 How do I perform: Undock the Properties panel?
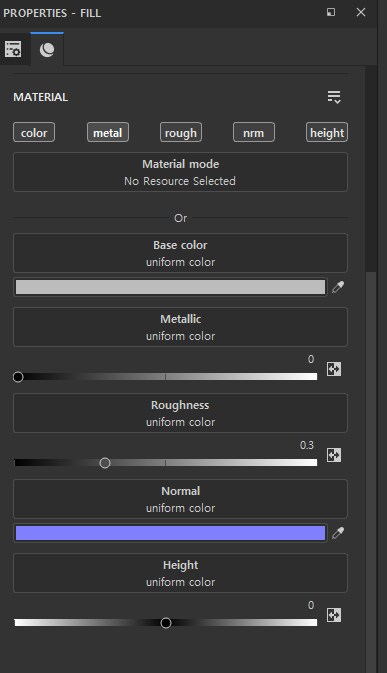331,12
